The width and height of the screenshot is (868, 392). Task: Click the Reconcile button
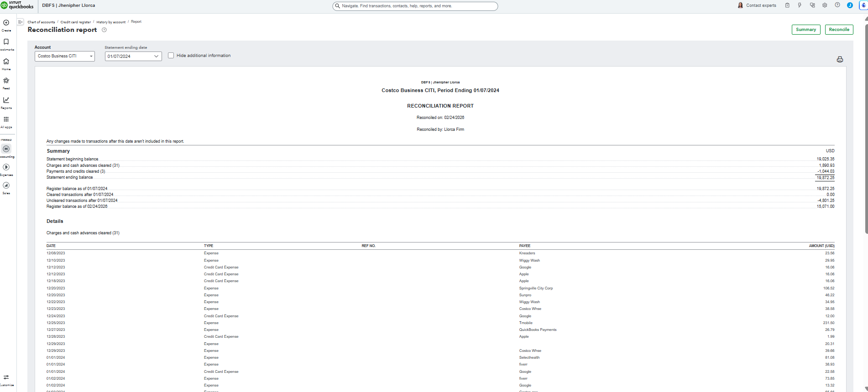839,30
